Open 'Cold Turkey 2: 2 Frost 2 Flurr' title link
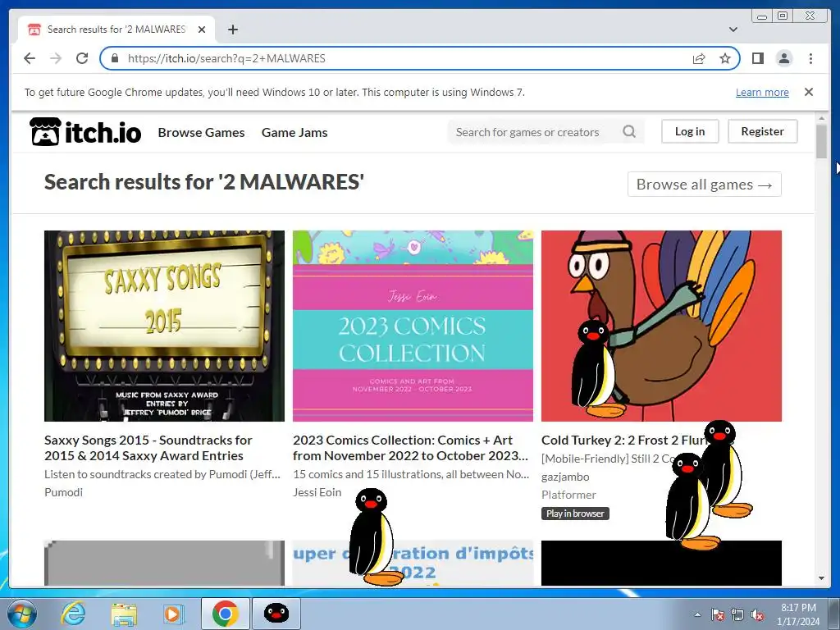This screenshot has height=630, width=840. coord(624,441)
